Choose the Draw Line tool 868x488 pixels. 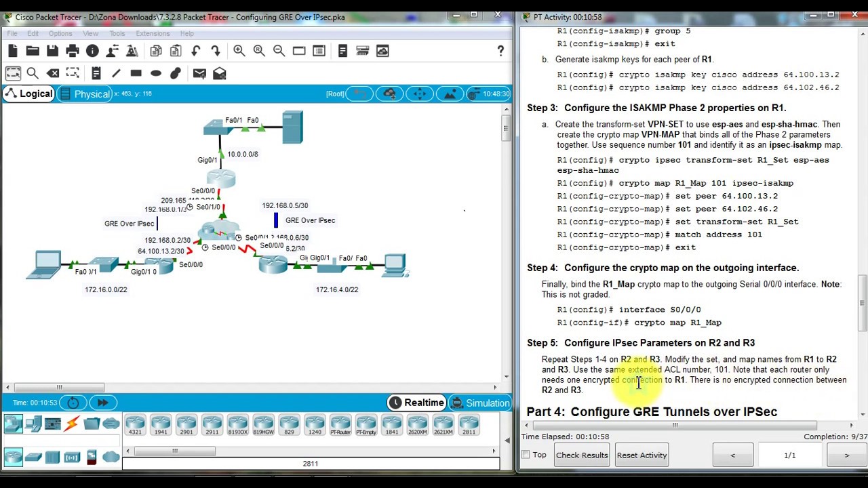point(116,73)
